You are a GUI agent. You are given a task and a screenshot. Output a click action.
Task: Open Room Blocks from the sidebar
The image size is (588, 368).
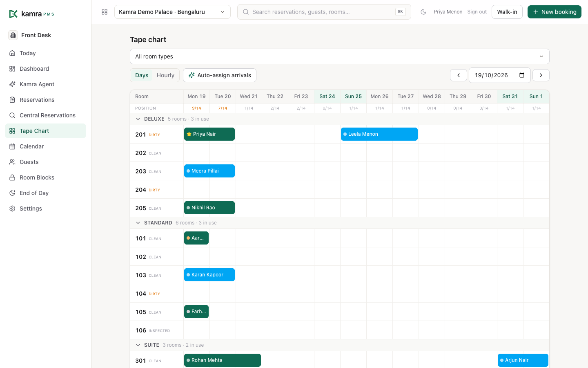click(x=46, y=177)
